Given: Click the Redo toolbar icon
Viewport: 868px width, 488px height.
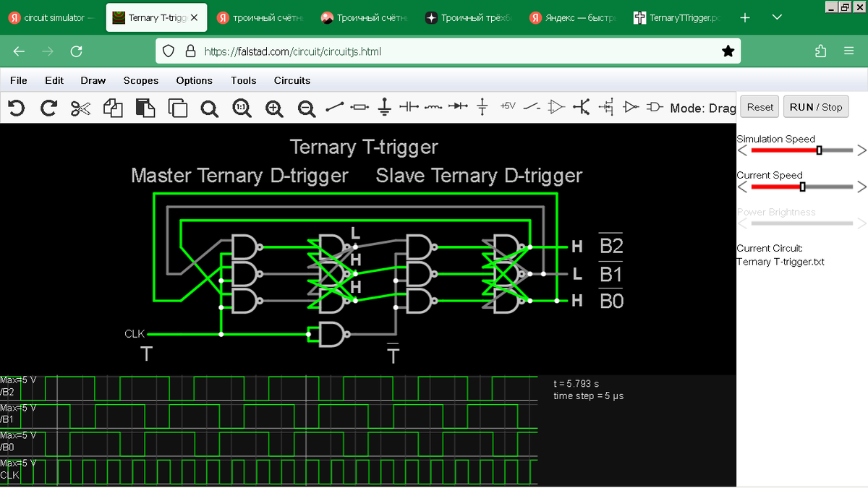Looking at the screenshot, I should (48, 108).
